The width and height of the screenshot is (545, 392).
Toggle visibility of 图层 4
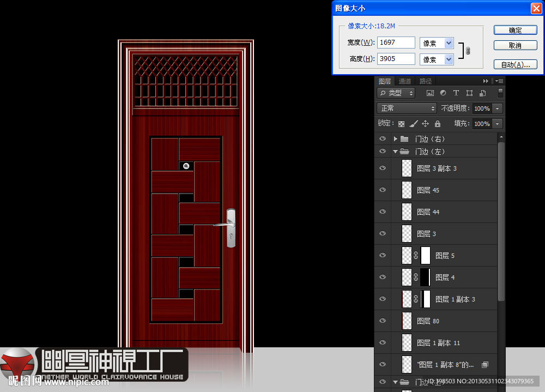(383, 277)
